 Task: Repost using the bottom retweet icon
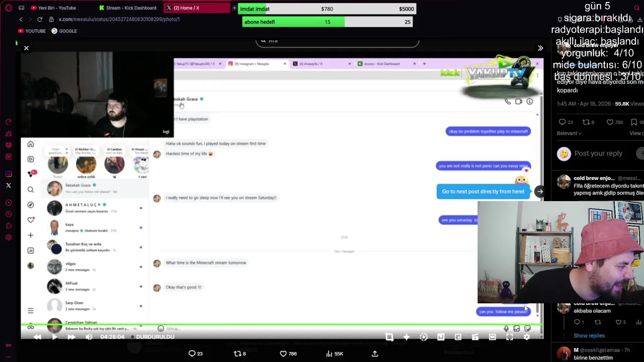(237, 353)
